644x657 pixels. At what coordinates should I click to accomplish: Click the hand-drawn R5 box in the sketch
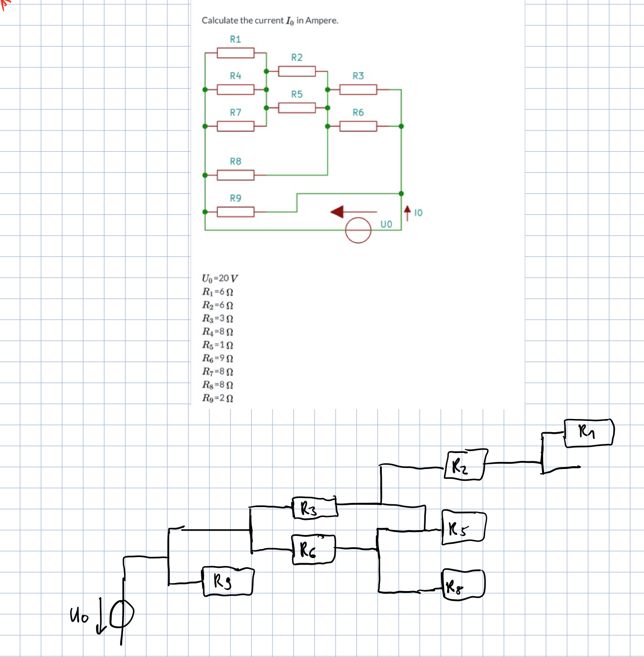click(464, 528)
